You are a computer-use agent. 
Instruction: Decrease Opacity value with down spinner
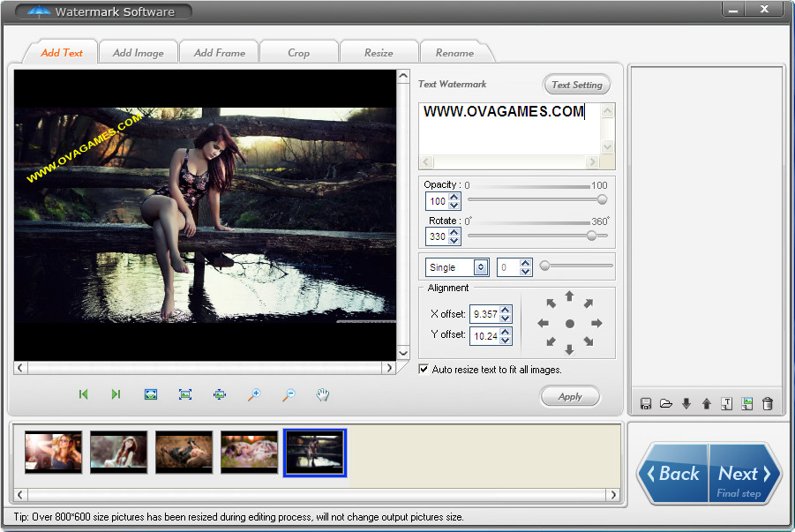(454, 206)
